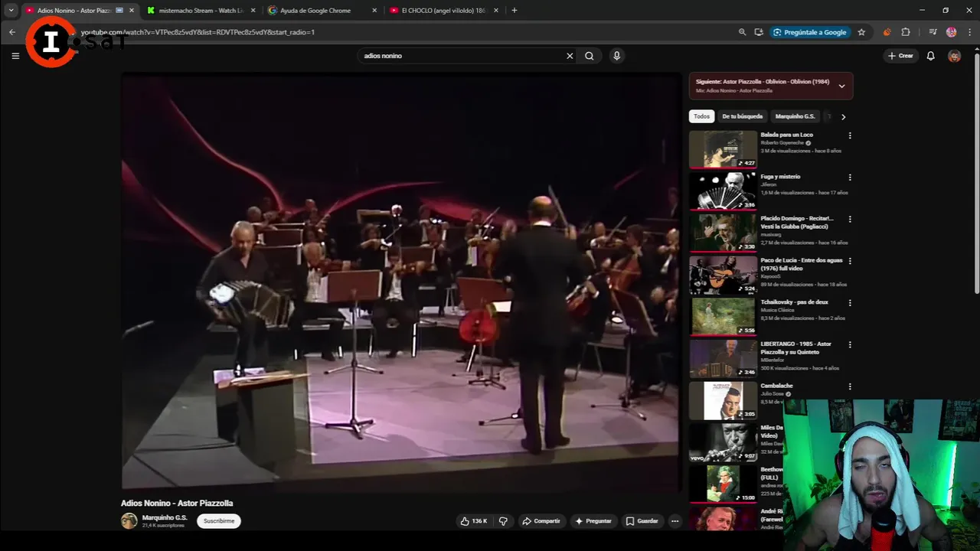
Task: Open the orange extension icon
Action: [x=887, y=32]
